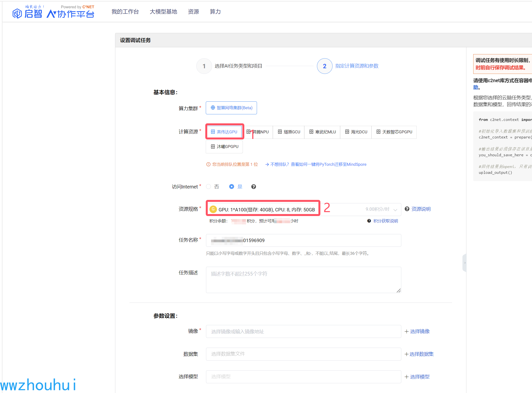Click the Powered by C²NET text
Screen dimensions: 532x393
[x=78, y=7]
